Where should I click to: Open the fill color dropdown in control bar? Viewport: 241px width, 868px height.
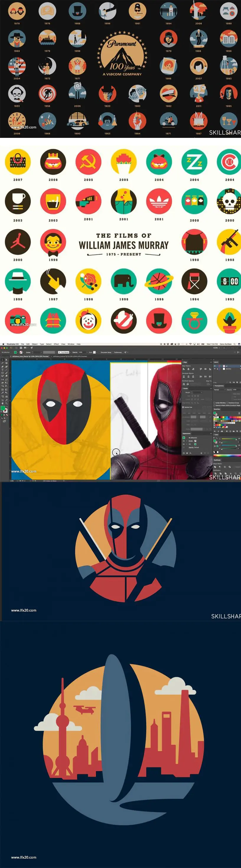point(18,352)
